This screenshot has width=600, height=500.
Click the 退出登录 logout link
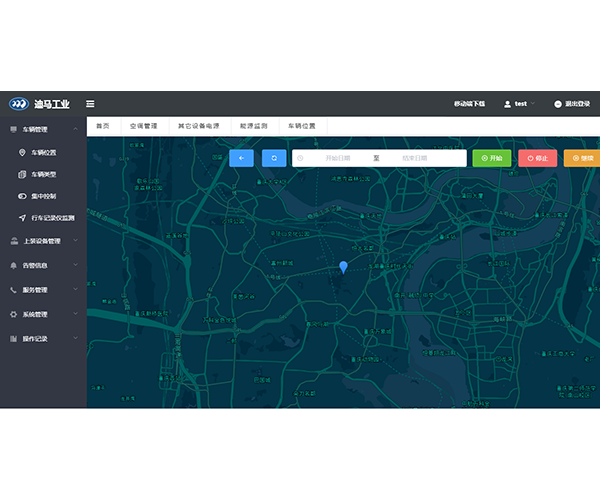coord(572,104)
